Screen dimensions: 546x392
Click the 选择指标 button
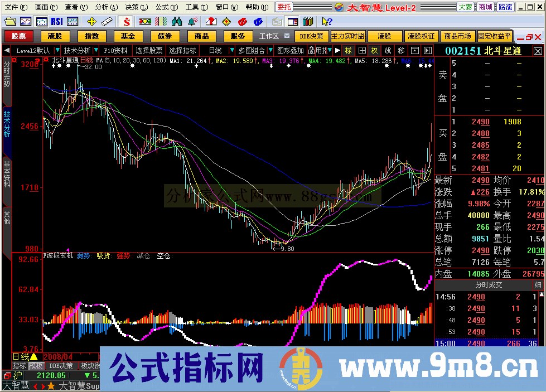(183, 51)
